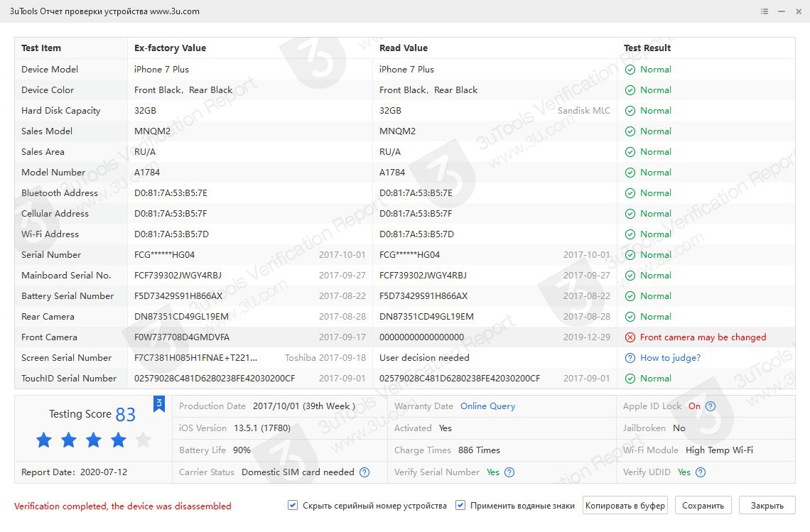Click the green check icon for Wi-Fi Address
Viewport: 810px width, 532px height.
pyautogui.click(x=630, y=234)
